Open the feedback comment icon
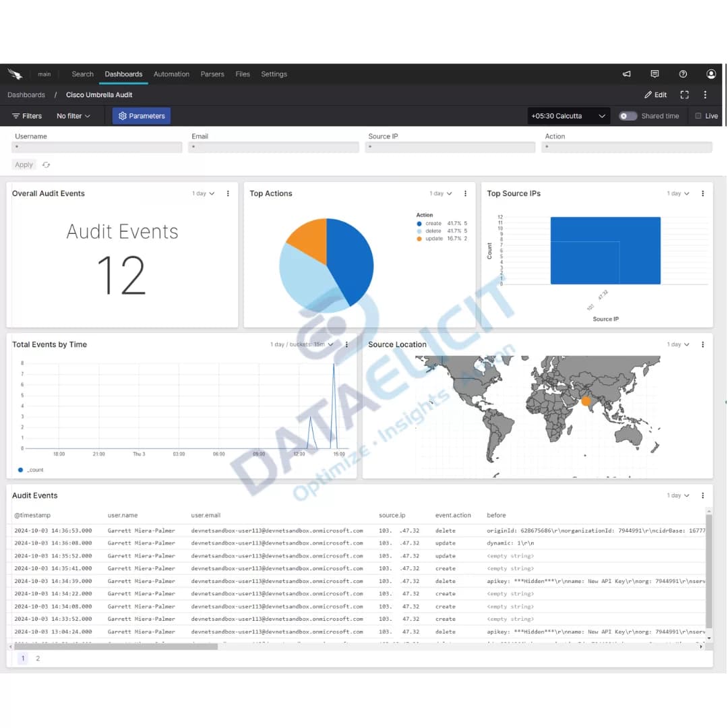Screen dimensions: 728x728 click(x=655, y=73)
